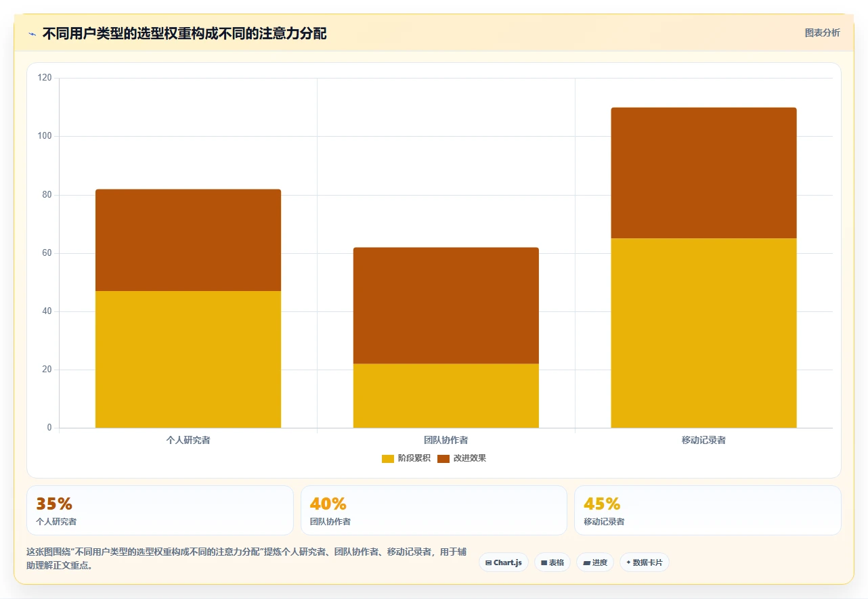
Task: Click the brown bar segment for 个人研究者
Action: tap(188, 240)
